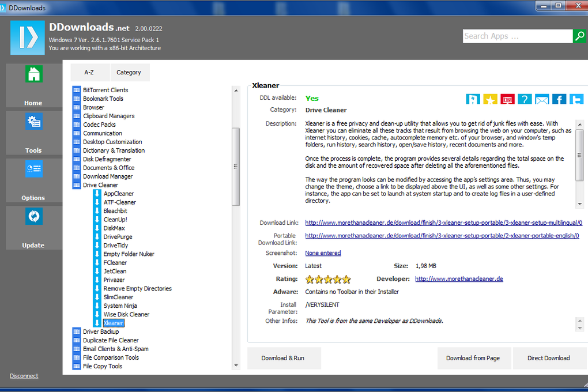The width and height of the screenshot is (588, 392).
Task: Open the Home section in the sidebar
Action: (34, 85)
